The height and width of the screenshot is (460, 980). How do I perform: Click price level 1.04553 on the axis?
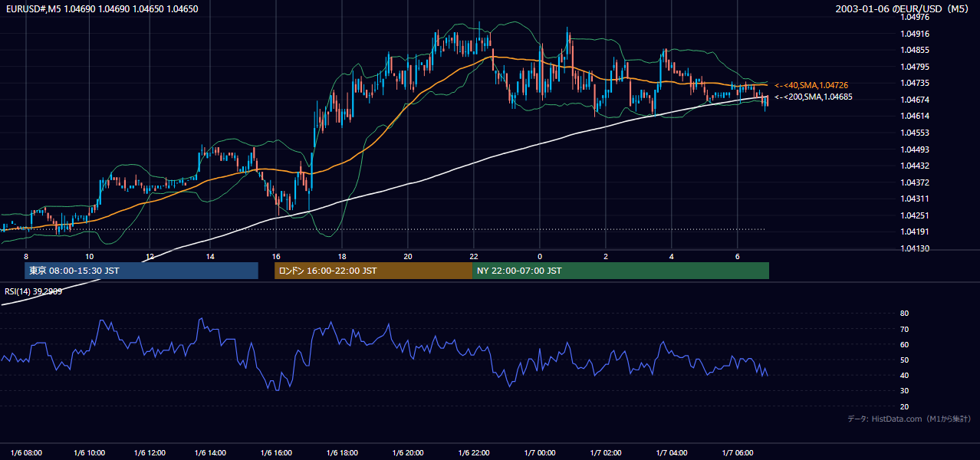tap(916, 133)
